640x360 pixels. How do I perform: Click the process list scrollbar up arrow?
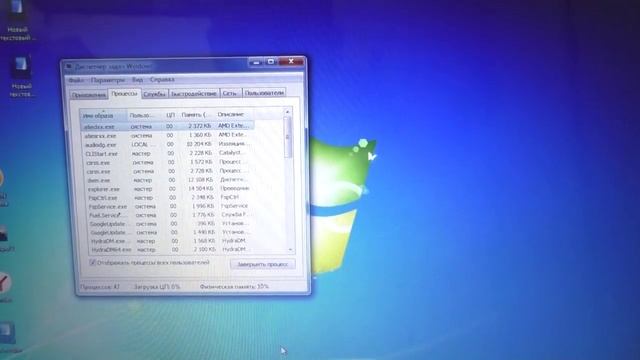(287, 111)
